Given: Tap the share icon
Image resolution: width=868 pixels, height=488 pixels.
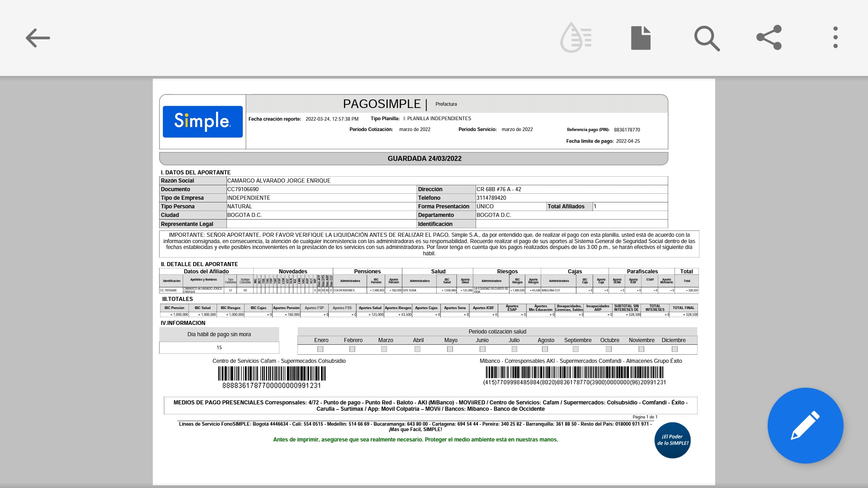Looking at the screenshot, I should pos(769,38).
